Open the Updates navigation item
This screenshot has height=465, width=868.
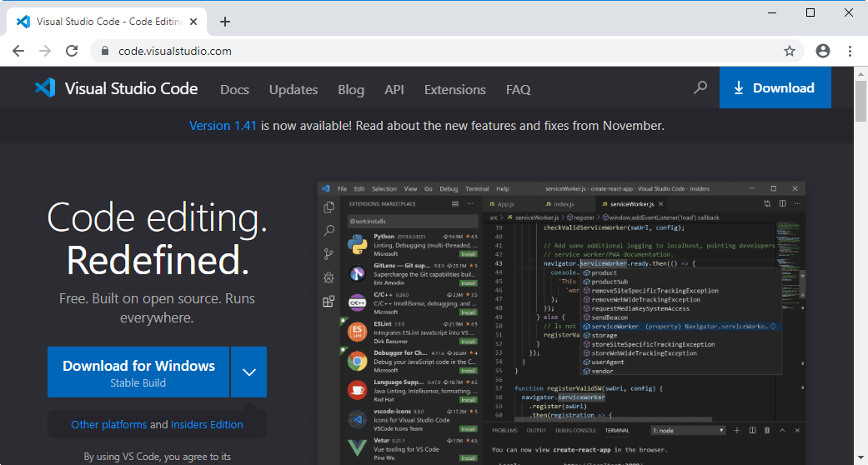coord(294,90)
